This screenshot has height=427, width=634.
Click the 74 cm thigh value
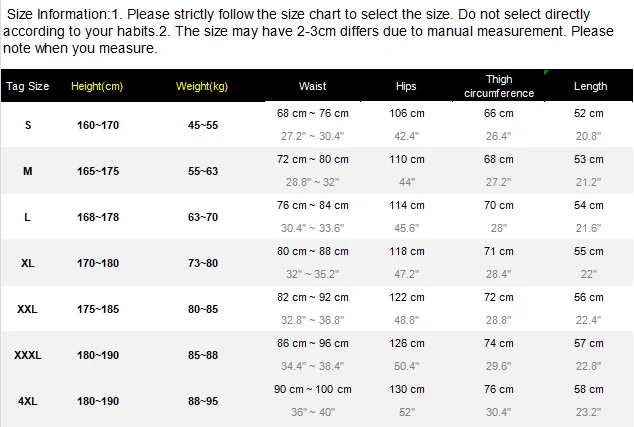click(x=499, y=343)
